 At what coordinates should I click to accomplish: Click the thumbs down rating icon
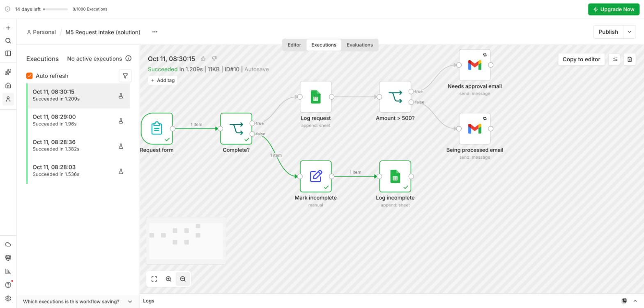pos(214,59)
